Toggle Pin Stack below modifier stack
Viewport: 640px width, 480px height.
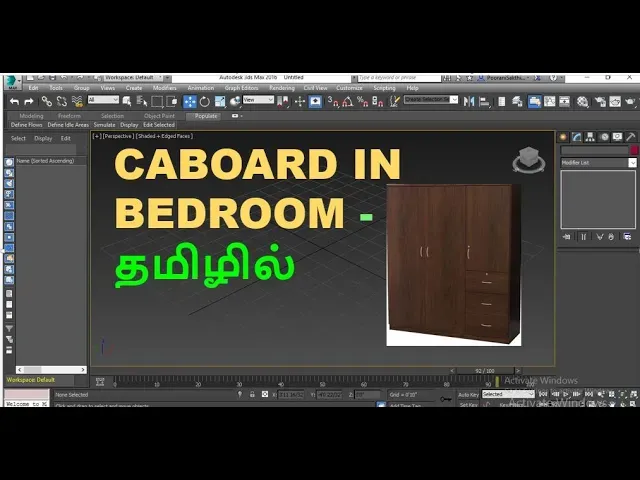(x=568, y=237)
